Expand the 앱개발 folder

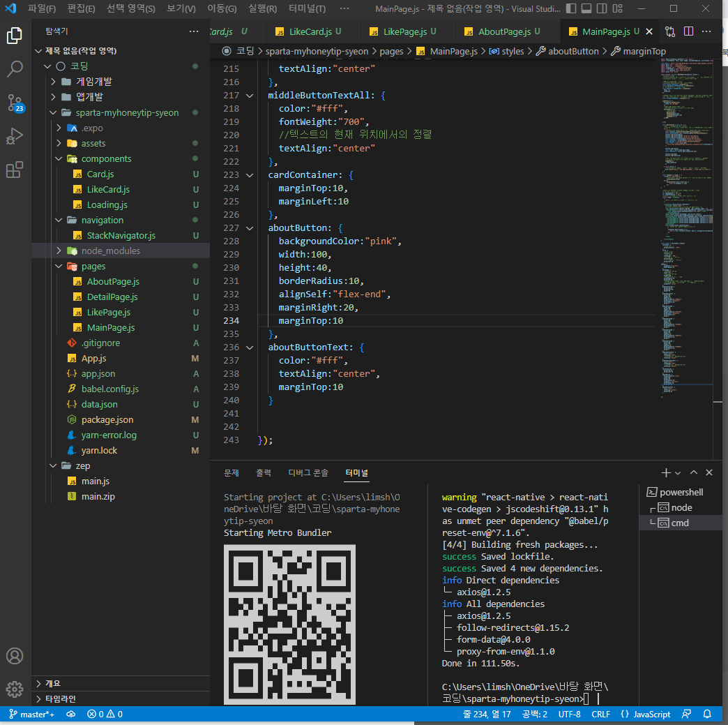coord(121,97)
